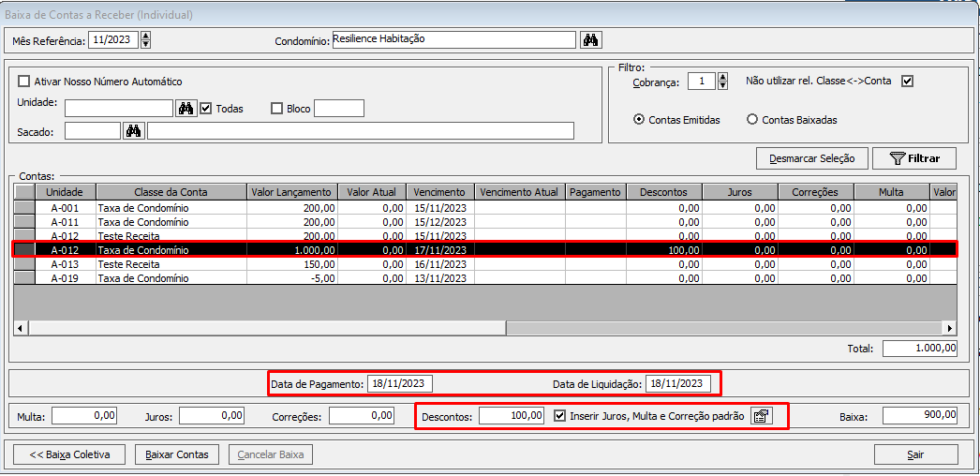The width and height of the screenshot is (980, 476).
Task: Click the Condomínio name field
Action: [x=453, y=40]
